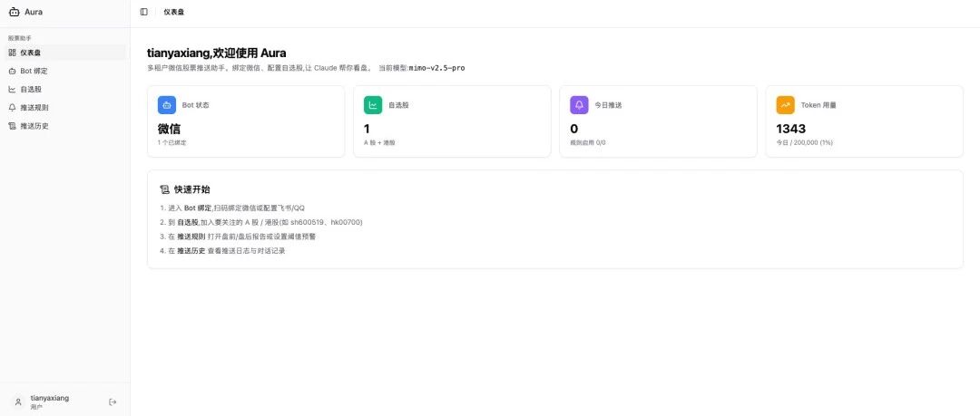The width and height of the screenshot is (980, 416).
Task: Click the Aura app name in sidebar
Action: tap(34, 12)
